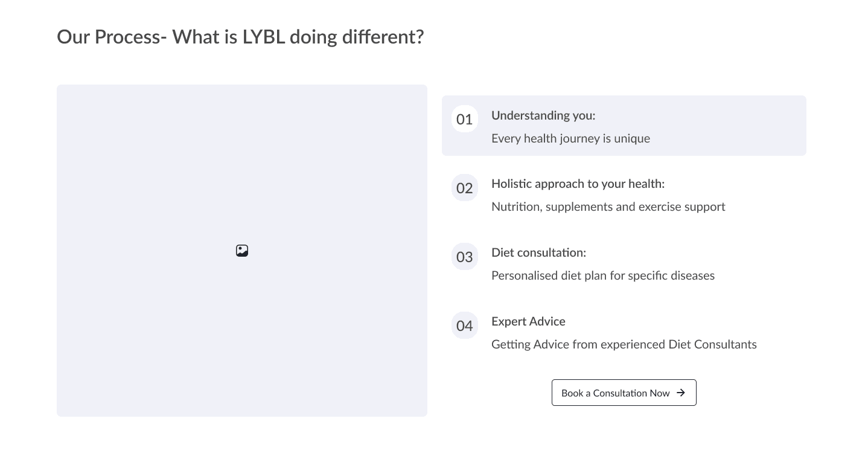Show the "Expert Advice" step
Screen dimensions: 868x456
pyautogui.click(x=528, y=321)
